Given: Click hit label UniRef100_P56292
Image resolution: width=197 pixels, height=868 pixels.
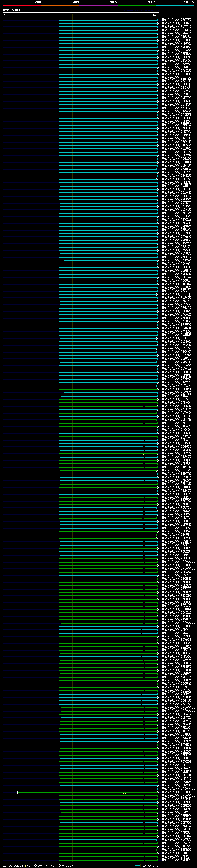Looking at the screenshot, I should 177,159.
